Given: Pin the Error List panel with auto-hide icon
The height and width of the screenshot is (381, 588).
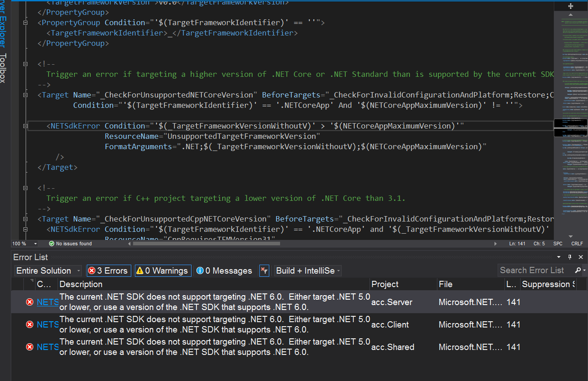Looking at the screenshot, I should [x=570, y=257].
